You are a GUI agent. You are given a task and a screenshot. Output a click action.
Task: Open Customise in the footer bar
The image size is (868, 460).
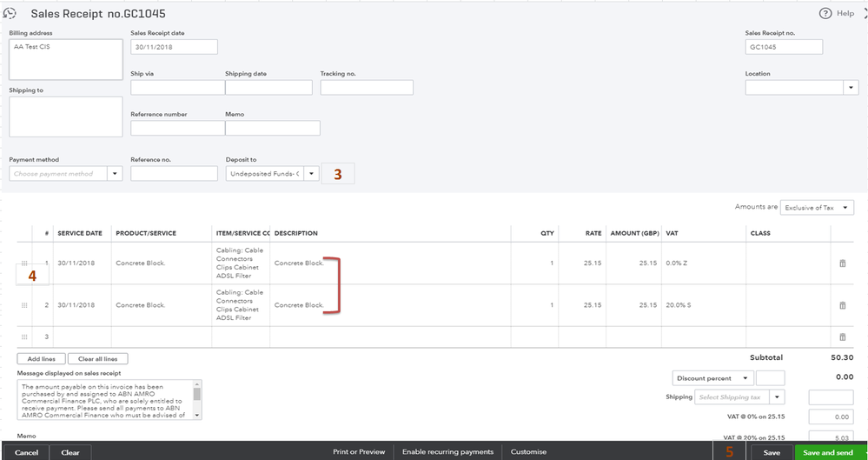[528, 452]
